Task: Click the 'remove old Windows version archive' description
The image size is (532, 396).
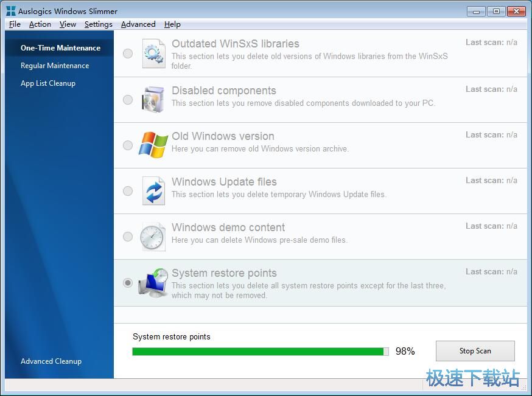Action: tap(260, 149)
